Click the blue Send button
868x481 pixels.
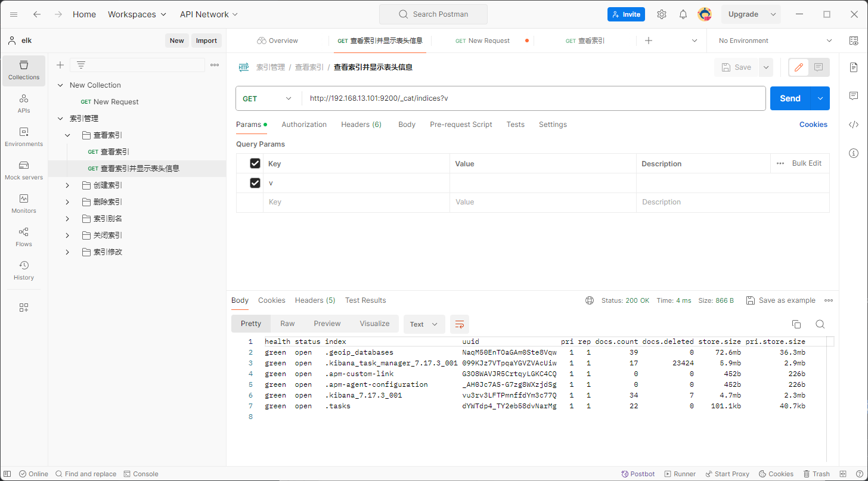point(790,98)
